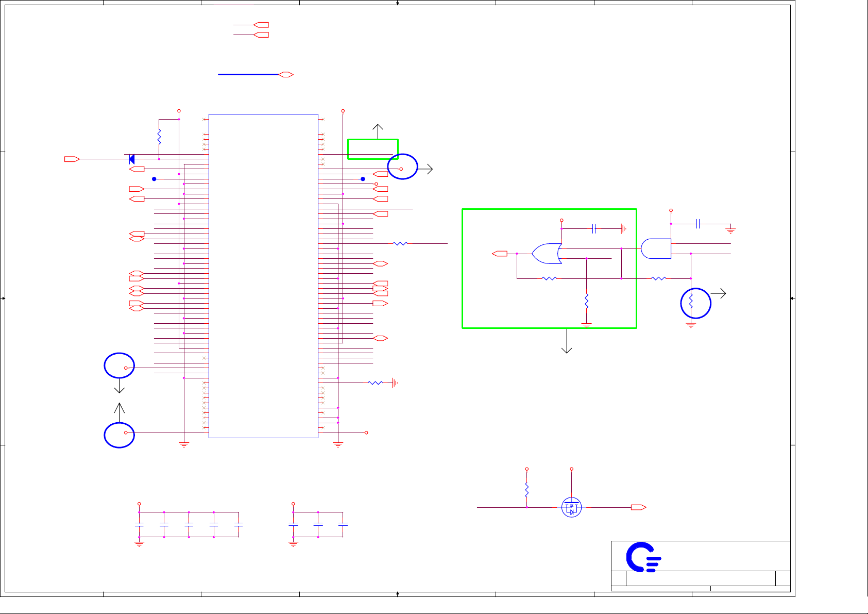The height and width of the screenshot is (614, 868).
Task: Select the bidirectional port ending the blue bus
Action: pyautogui.click(x=286, y=75)
